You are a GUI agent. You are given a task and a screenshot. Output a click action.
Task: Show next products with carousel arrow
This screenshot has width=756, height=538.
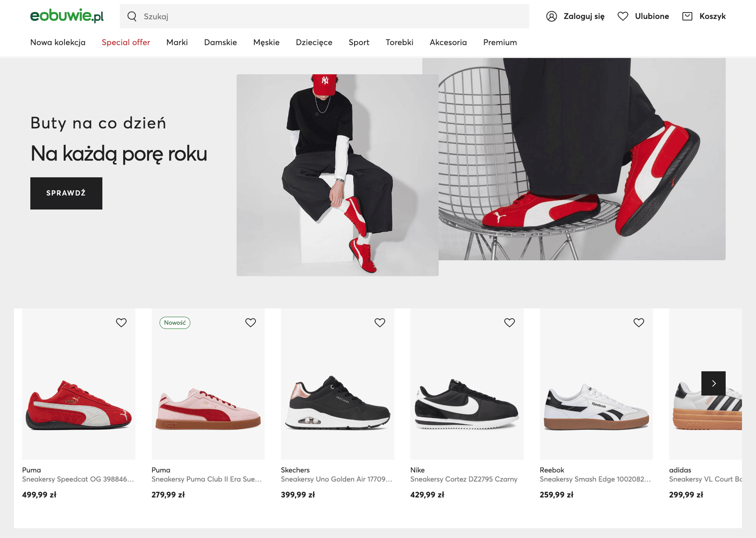tap(713, 383)
